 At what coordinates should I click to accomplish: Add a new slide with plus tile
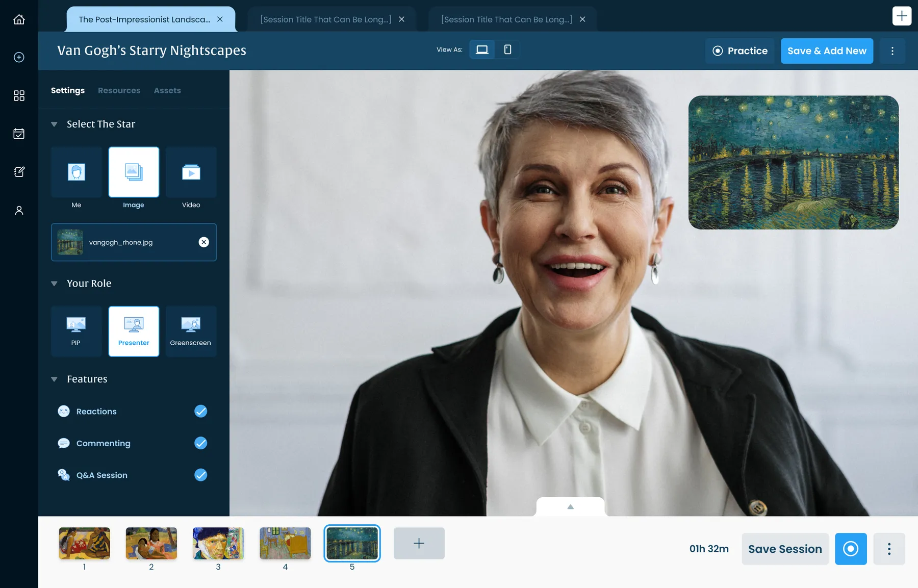[419, 543]
